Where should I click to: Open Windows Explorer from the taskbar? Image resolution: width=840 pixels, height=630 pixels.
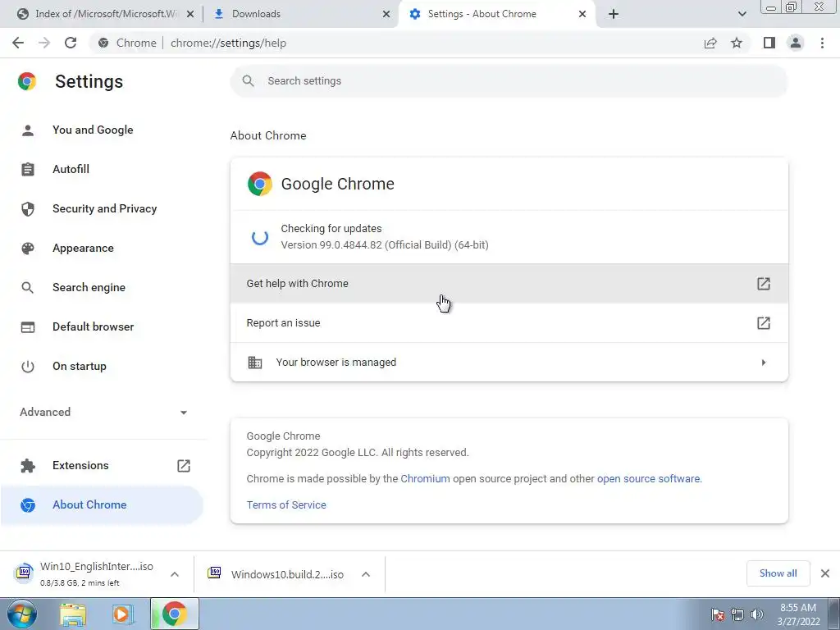tap(73, 614)
